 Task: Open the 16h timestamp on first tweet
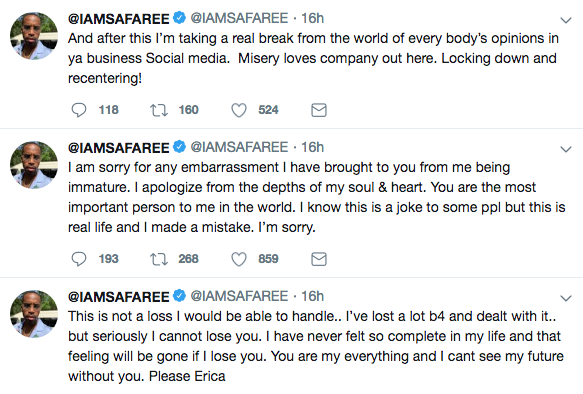pyautogui.click(x=312, y=18)
